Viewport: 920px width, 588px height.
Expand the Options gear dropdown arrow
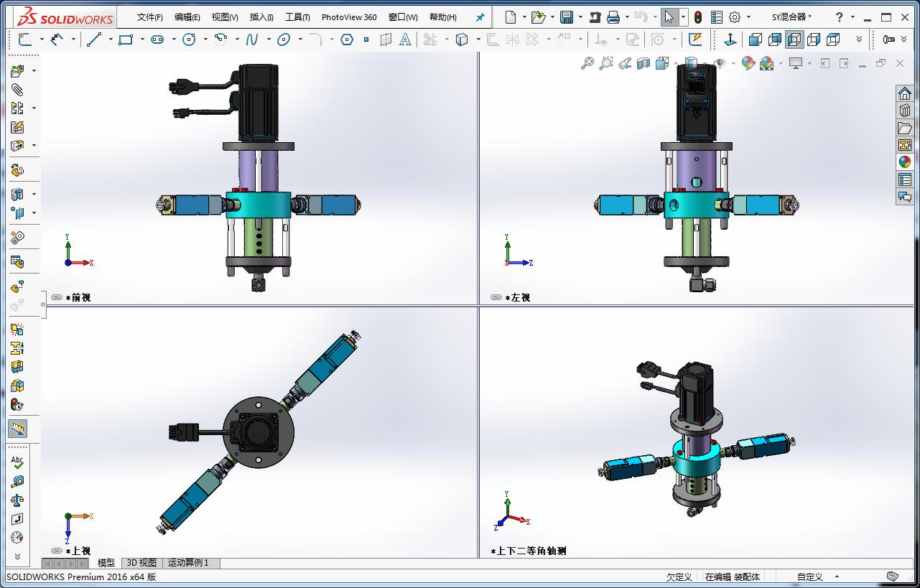point(748,17)
